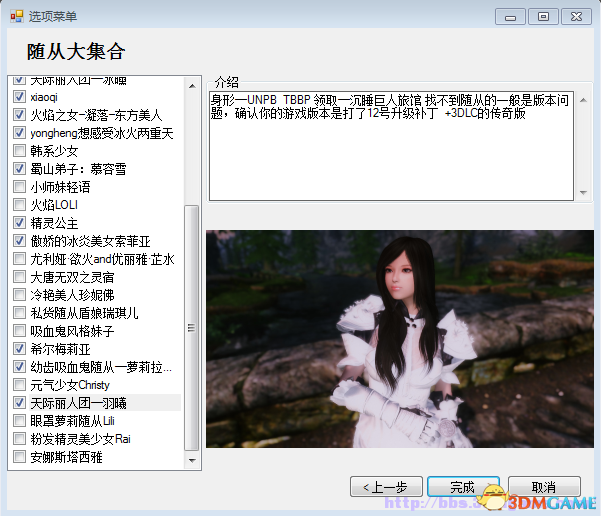Select the xiaoqi list label
The width and height of the screenshot is (601, 516).
[x=44, y=97]
